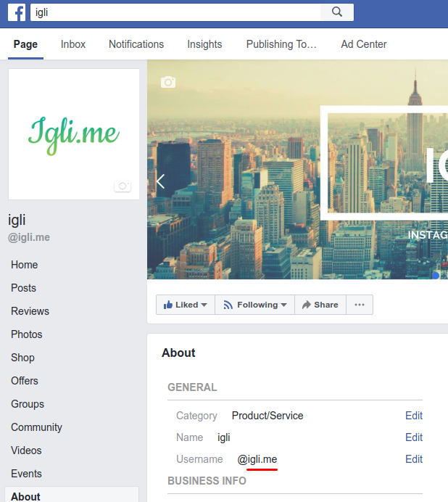Go to Home in the sidebar
The width and height of the screenshot is (448, 502).
click(x=25, y=265)
